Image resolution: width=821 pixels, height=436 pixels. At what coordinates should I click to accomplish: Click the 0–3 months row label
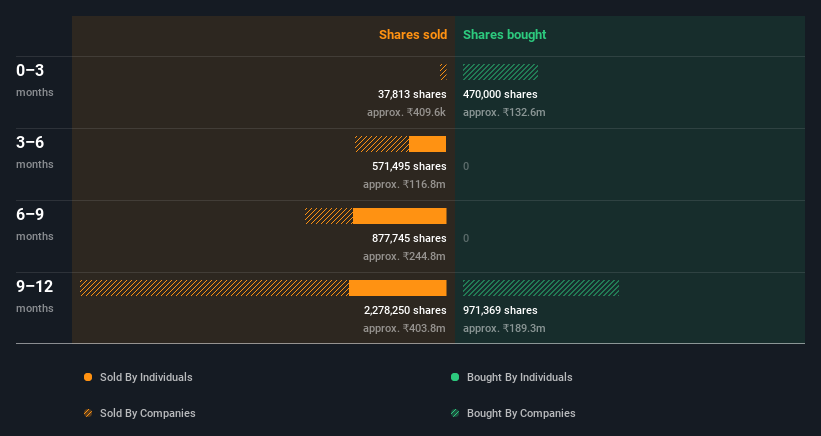pos(35,80)
